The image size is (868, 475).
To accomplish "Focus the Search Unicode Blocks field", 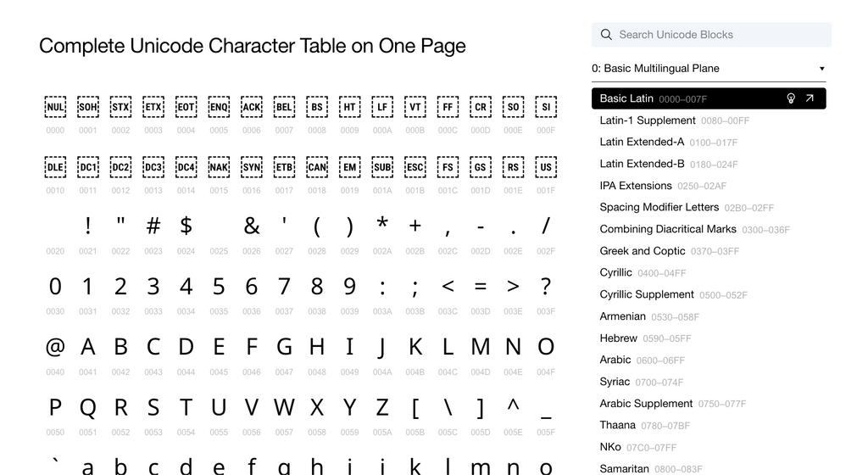I will point(721,35).
